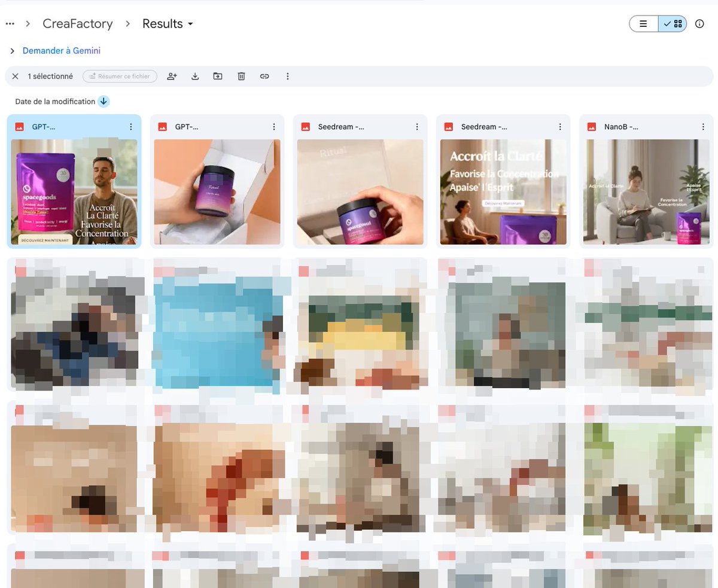Open thumbnail of woman writing on sofa
Screen dimensions: 718x588
coord(646,192)
